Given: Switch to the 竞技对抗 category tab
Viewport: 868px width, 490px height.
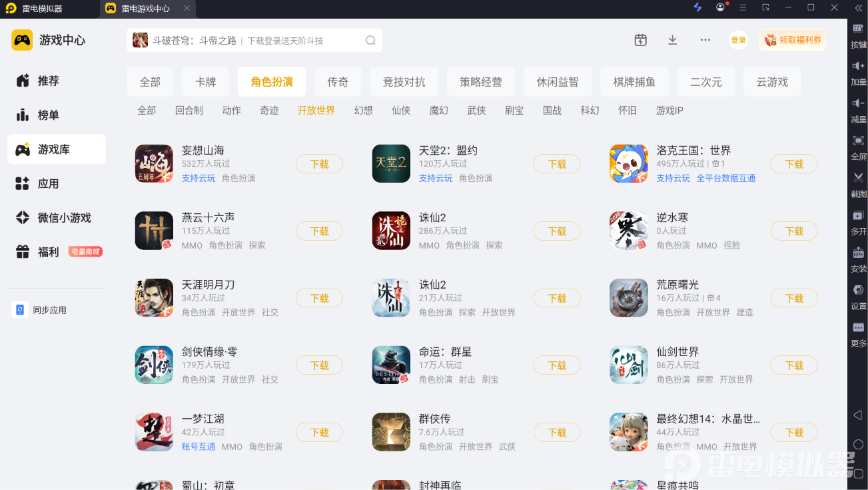Looking at the screenshot, I should point(404,82).
